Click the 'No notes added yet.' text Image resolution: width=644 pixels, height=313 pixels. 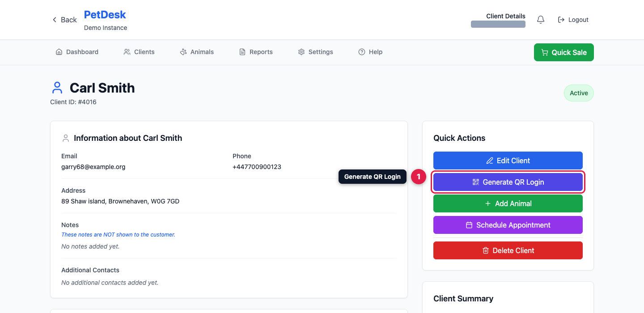point(90,246)
